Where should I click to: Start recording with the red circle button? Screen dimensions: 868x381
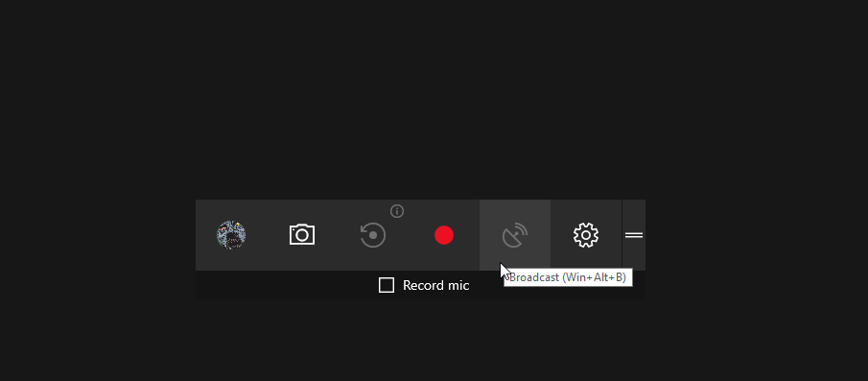point(444,235)
